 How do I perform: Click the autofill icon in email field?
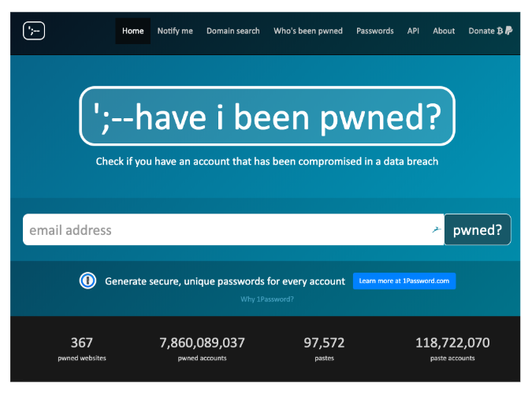pyautogui.click(x=437, y=229)
